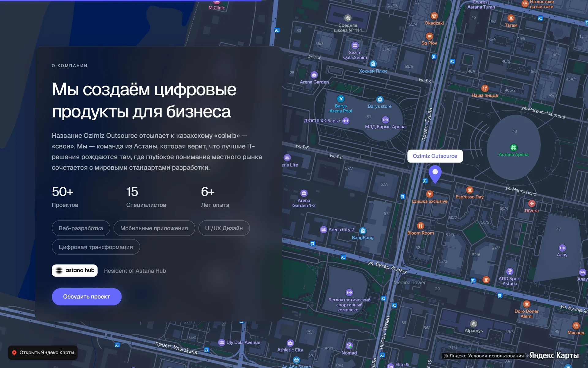Click the Яндекс Карты logo

[554, 355]
